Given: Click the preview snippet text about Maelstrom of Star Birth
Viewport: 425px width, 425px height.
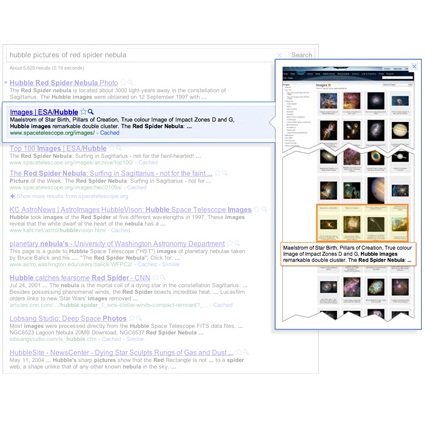Looking at the screenshot, I should [x=348, y=254].
